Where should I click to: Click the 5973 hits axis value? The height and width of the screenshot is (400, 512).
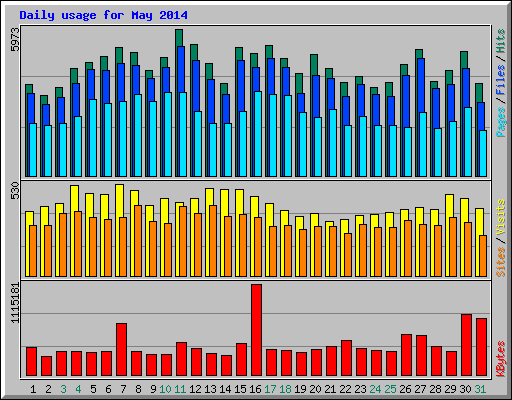15,40
